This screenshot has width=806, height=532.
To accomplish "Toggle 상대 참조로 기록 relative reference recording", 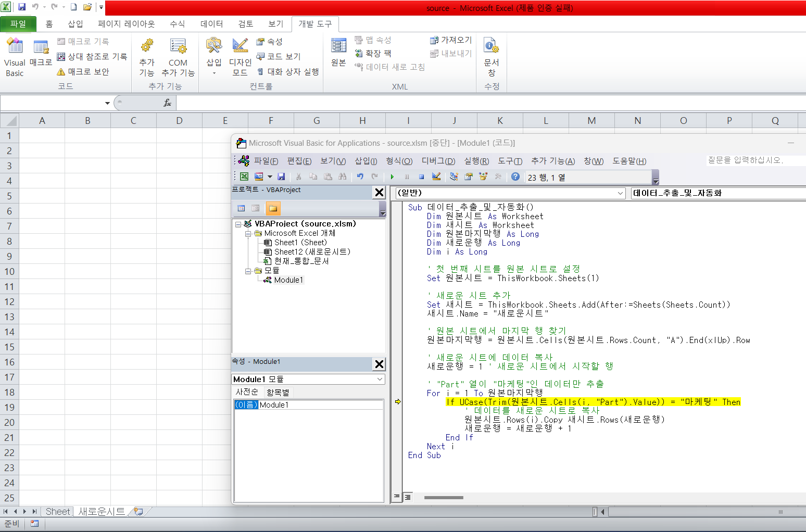I will 92,56.
